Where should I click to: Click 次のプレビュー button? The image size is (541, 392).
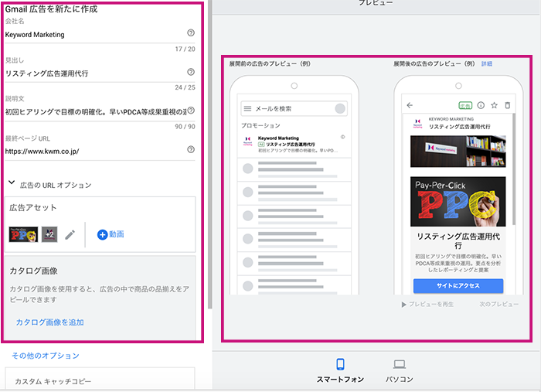[498, 304]
